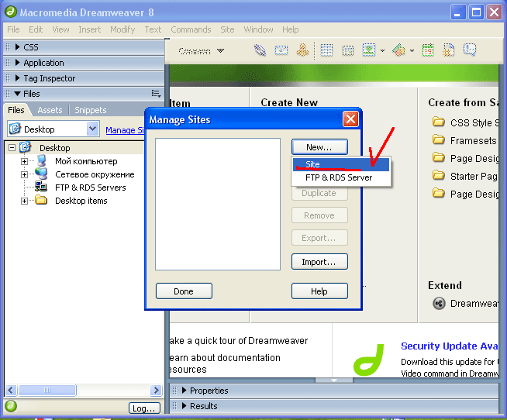Open the Modify menu
Viewport: 507px width, 420px height.
[x=122, y=29]
